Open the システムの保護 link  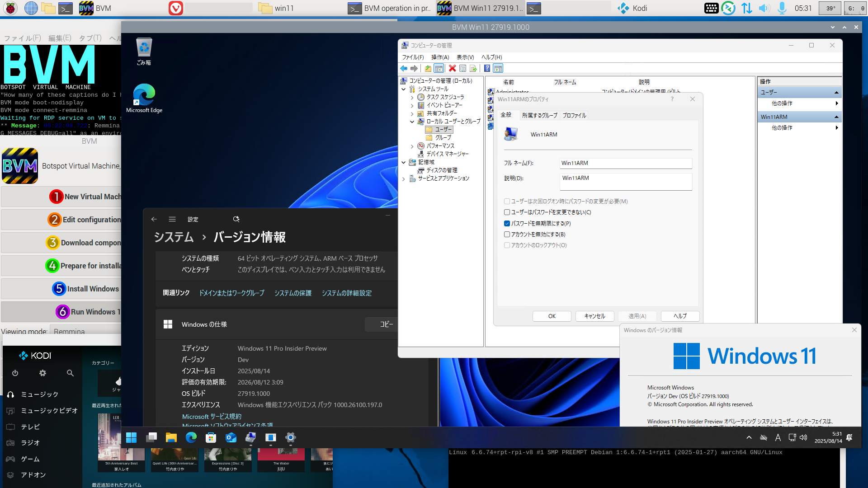click(293, 293)
